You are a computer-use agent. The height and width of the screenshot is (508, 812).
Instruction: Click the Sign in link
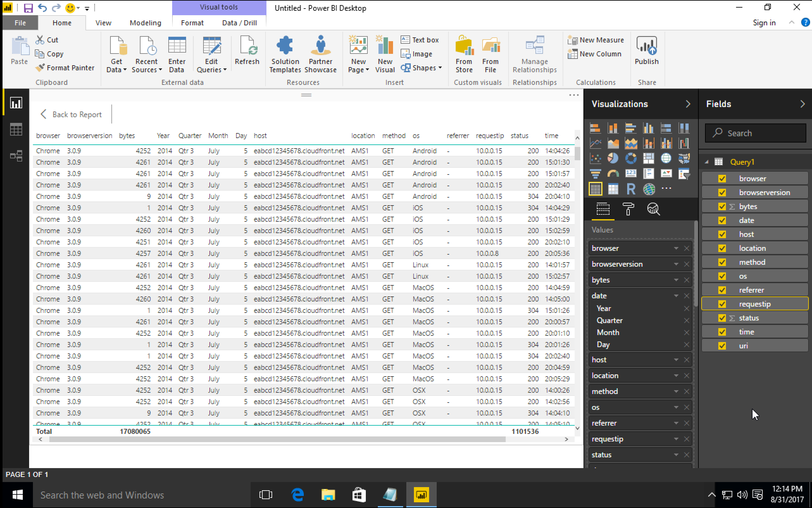coord(764,22)
